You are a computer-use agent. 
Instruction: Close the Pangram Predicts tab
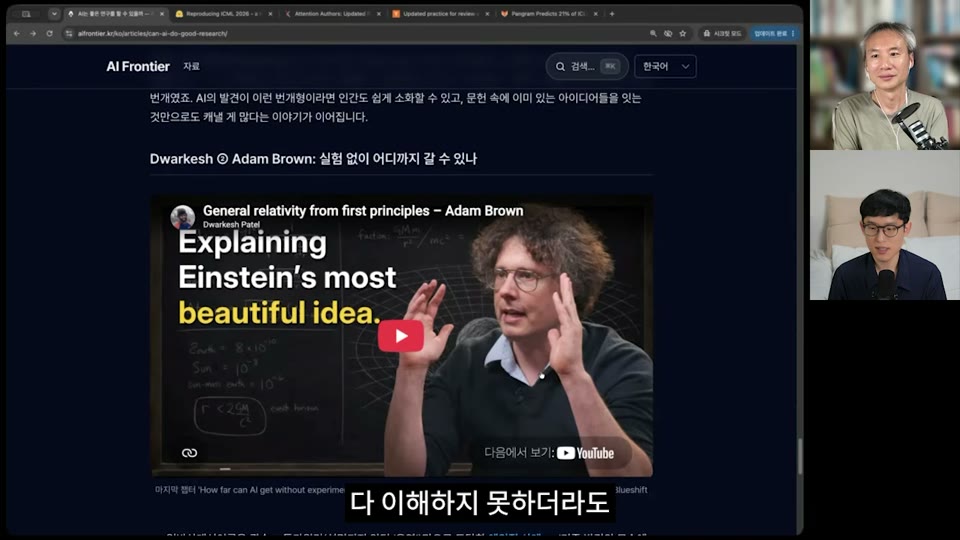(596, 13)
